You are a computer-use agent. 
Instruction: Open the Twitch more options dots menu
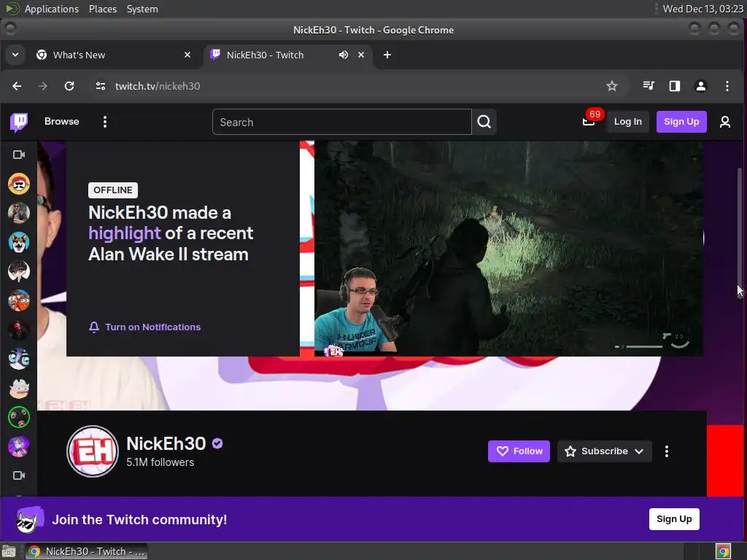(x=105, y=122)
